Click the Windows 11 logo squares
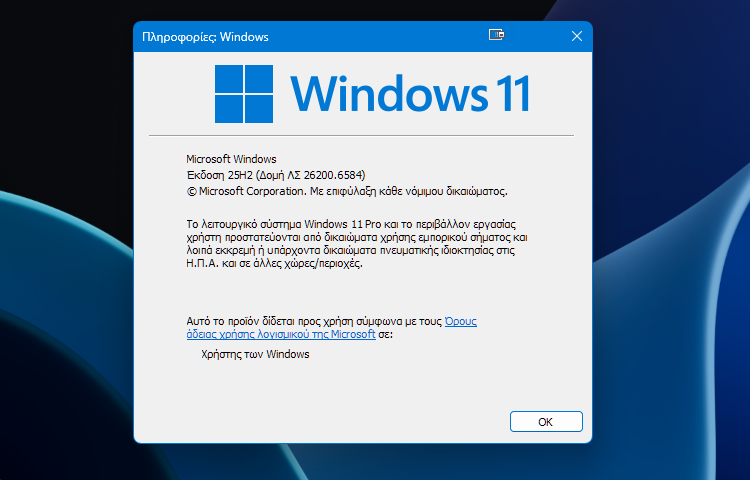The image size is (750, 480). point(244,94)
